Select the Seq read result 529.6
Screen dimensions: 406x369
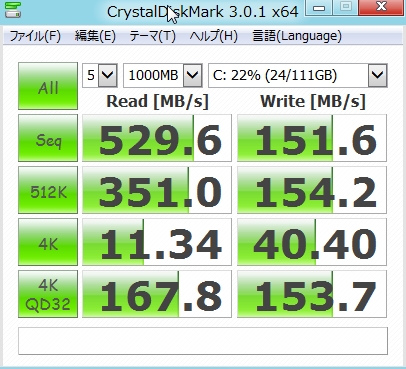point(157,138)
